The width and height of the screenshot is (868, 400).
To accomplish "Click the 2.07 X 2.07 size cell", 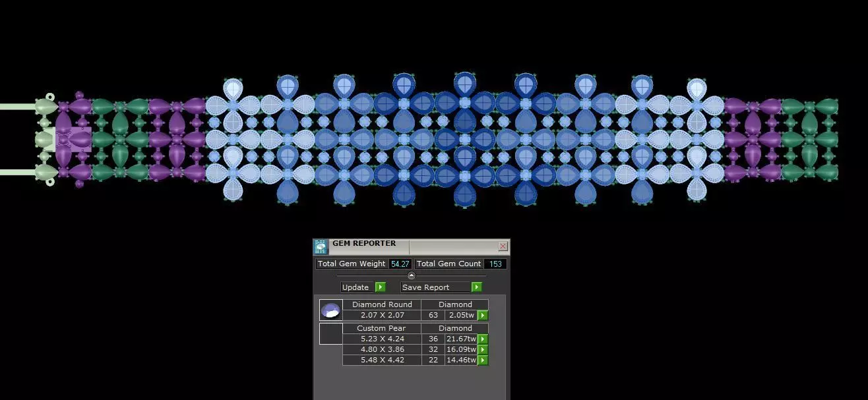I will point(382,315).
